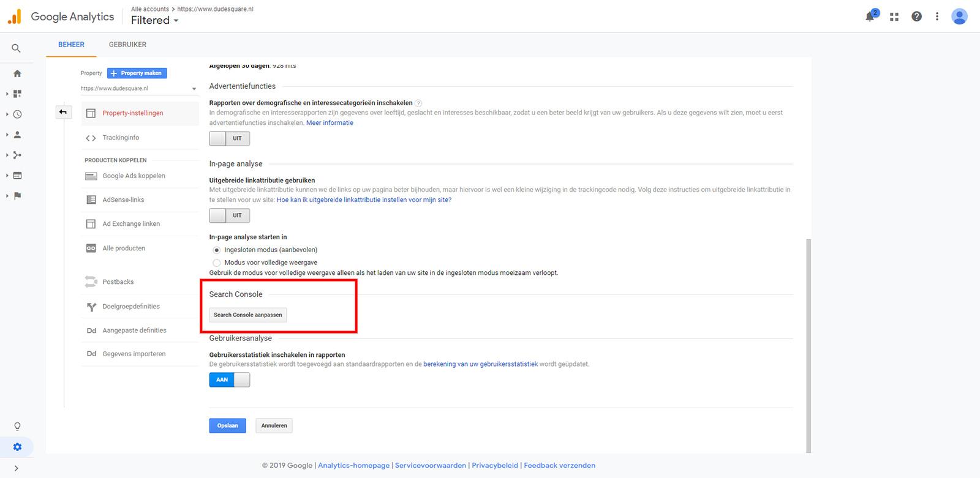Open Discover lightbulb icon
980x478 pixels.
[17, 426]
